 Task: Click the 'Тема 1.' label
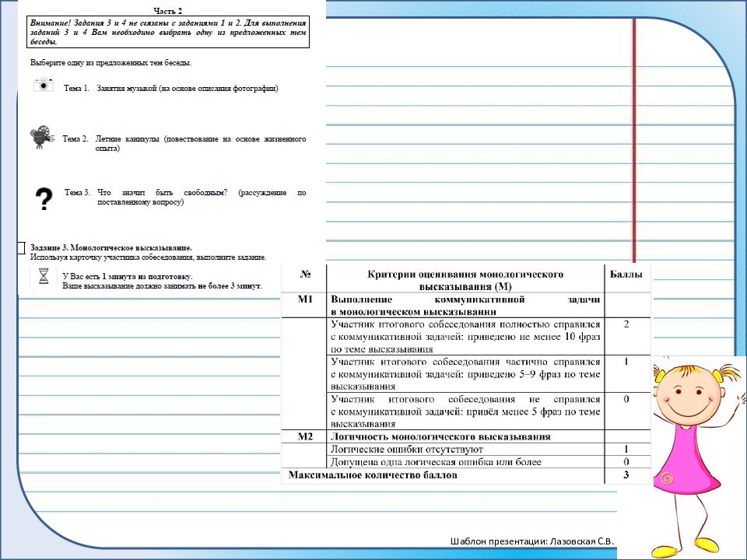tap(76, 88)
